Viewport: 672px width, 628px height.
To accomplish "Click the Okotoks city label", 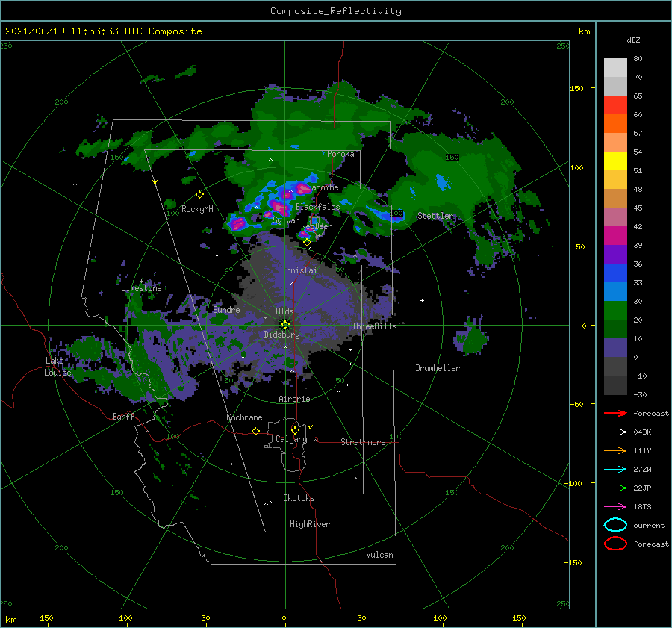I will [x=299, y=497].
